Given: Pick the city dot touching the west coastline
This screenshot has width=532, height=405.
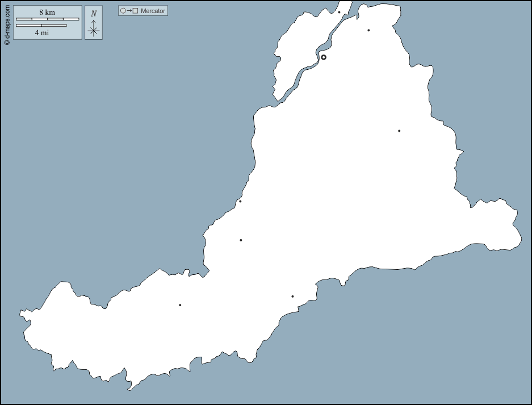Looking at the screenshot, I should click(240, 201).
